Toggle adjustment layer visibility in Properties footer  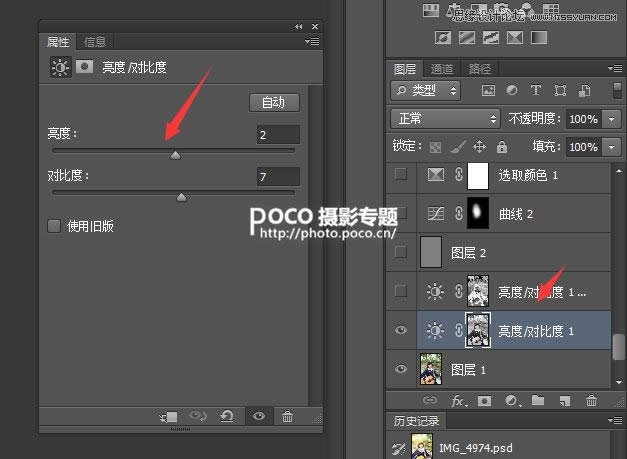pyautogui.click(x=259, y=416)
